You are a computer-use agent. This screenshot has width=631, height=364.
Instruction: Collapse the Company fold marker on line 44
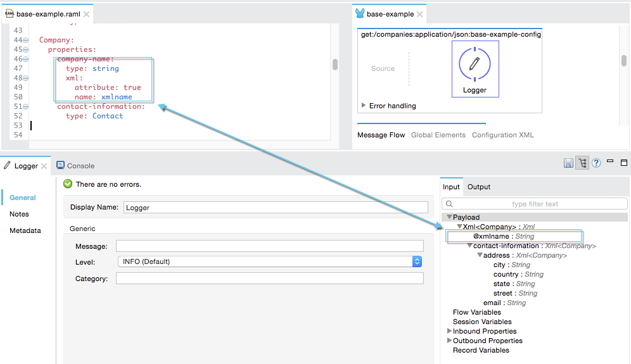click(26, 41)
